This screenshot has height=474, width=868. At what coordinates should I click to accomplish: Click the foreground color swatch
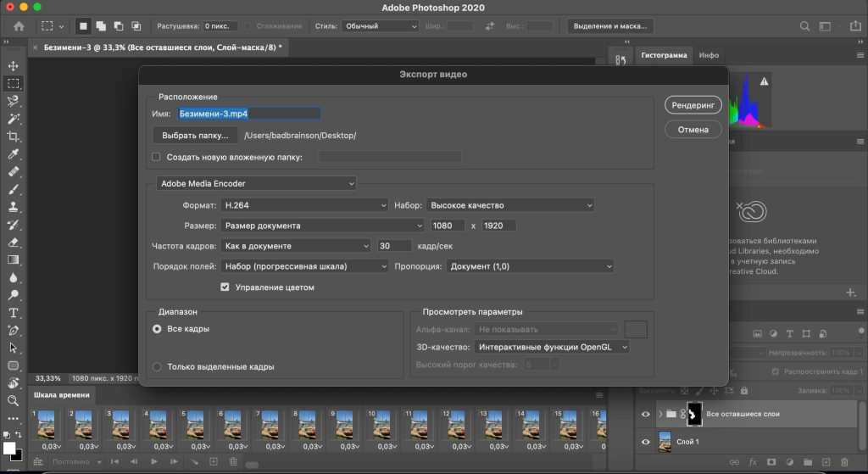[8, 447]
